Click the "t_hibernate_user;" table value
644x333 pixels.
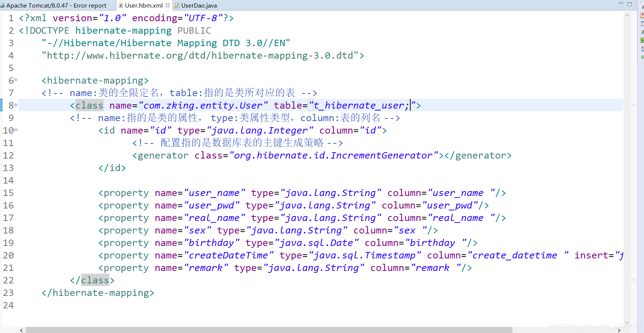(x=362, y=105)
